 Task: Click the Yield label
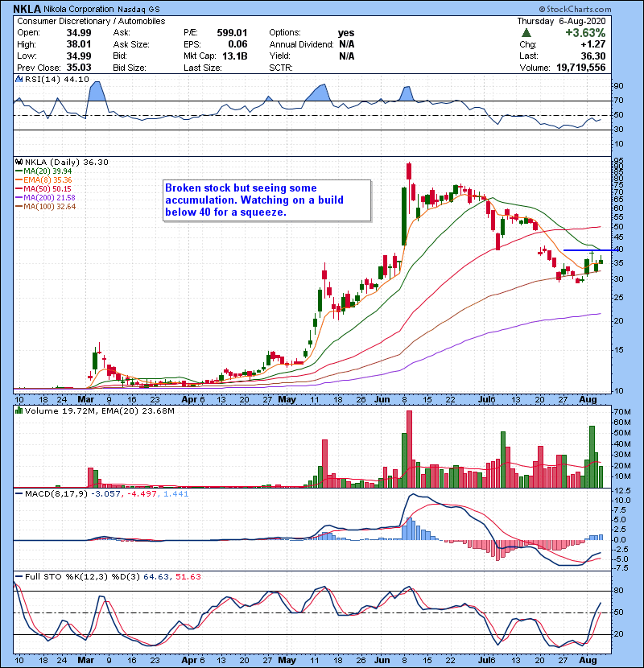[279, 56]
